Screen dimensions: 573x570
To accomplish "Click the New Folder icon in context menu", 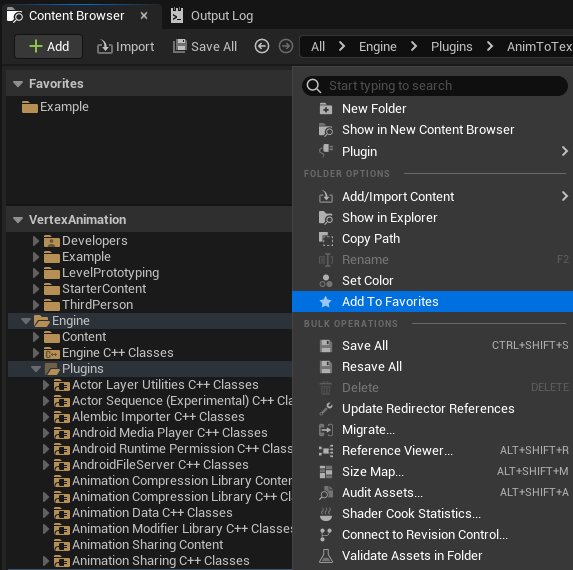I will pyautogui.click(x=326, y=109).
